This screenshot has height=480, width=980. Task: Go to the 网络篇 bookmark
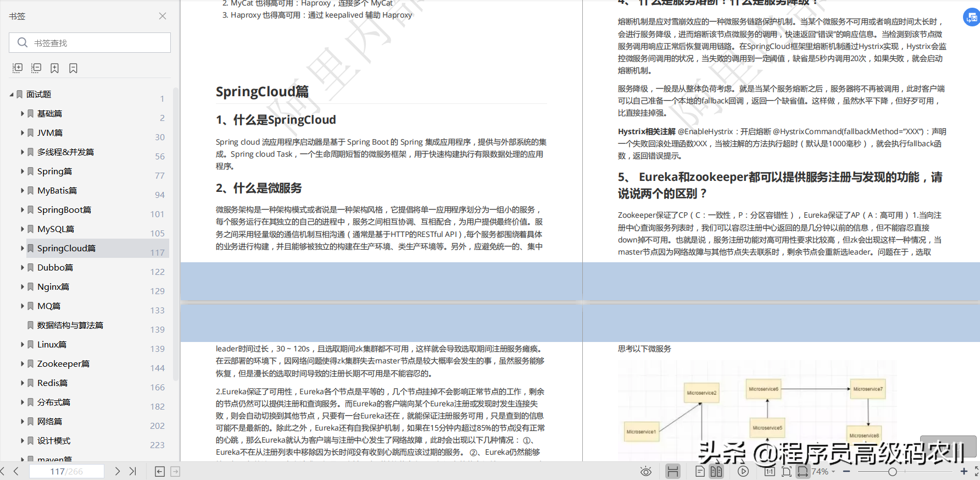click(x=49, y=421)
